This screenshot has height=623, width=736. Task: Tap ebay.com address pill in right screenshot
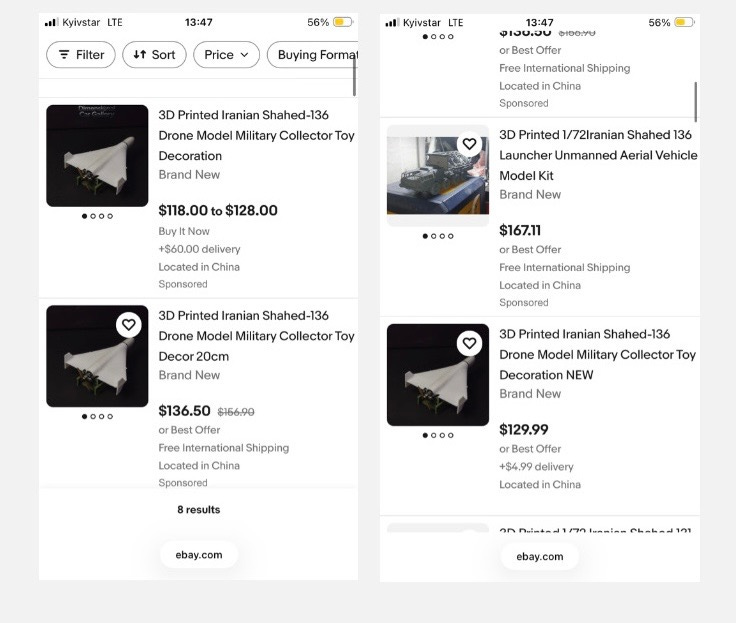pos(540,557)
